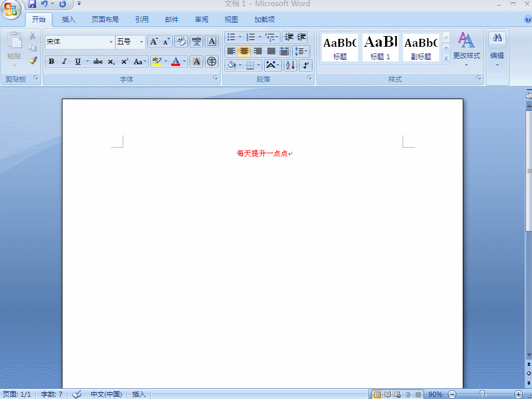
Task: Open the 页面布局 ribbon tab
Action: tap(105, 20)
